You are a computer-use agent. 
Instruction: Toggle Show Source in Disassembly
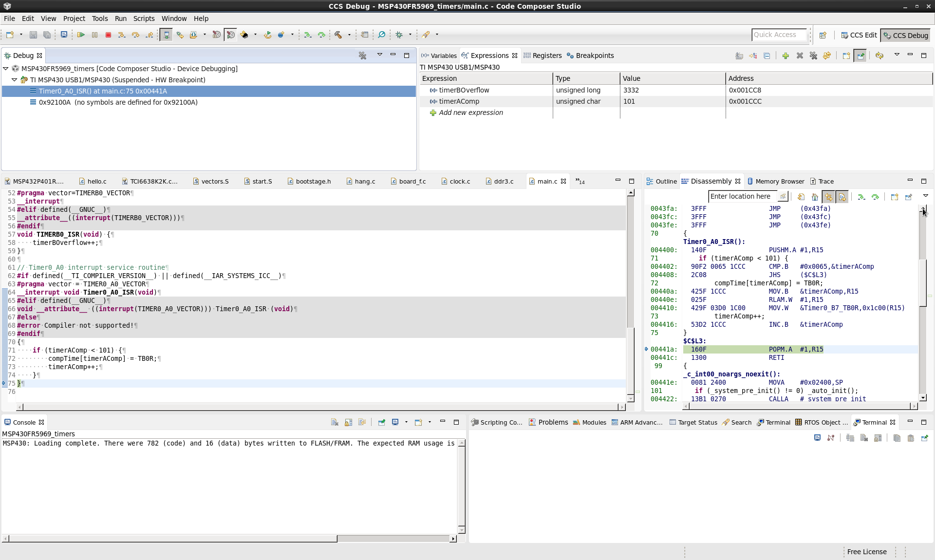tap(842, 197)
